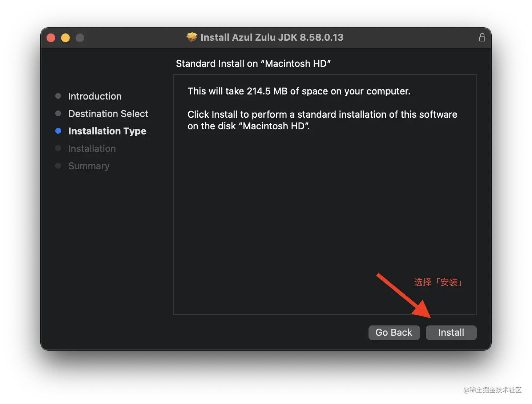Viewport: 532px width, 404px height.
Task: Select the Summary step in the sidebar
Action: pyautogui.click(x=89, y=166)
